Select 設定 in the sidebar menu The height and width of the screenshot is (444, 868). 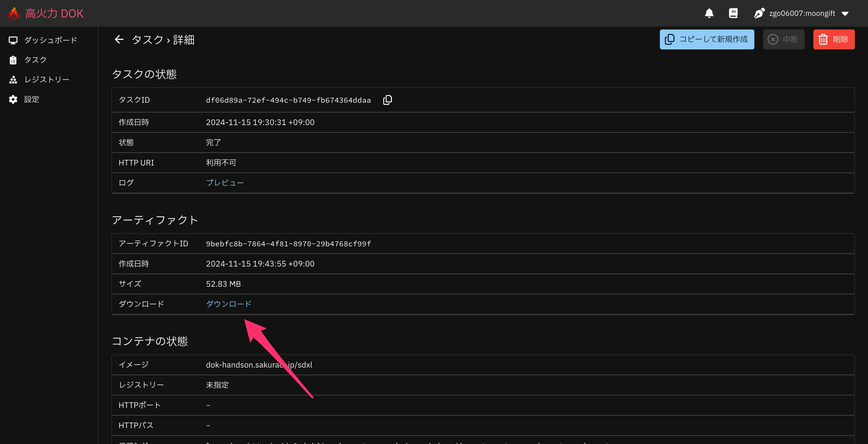[x=32, y=99]
